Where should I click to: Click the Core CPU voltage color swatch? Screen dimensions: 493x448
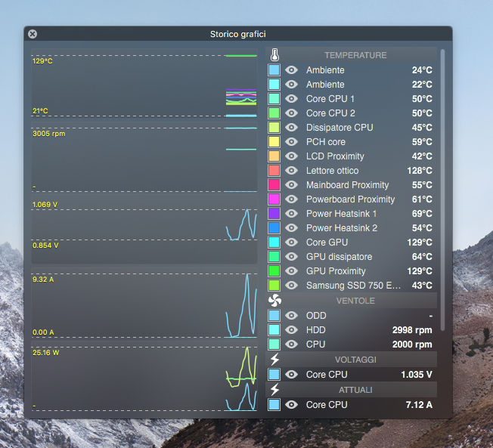pyautogui.click(x=274, y=375)
